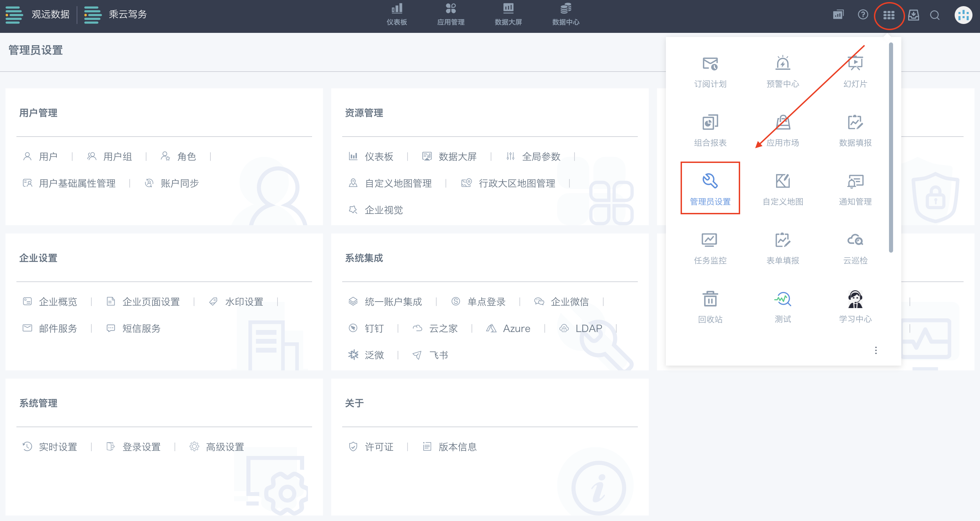Click the presentation chart icon left of help

pyautogui.click(x=838, y=15)
